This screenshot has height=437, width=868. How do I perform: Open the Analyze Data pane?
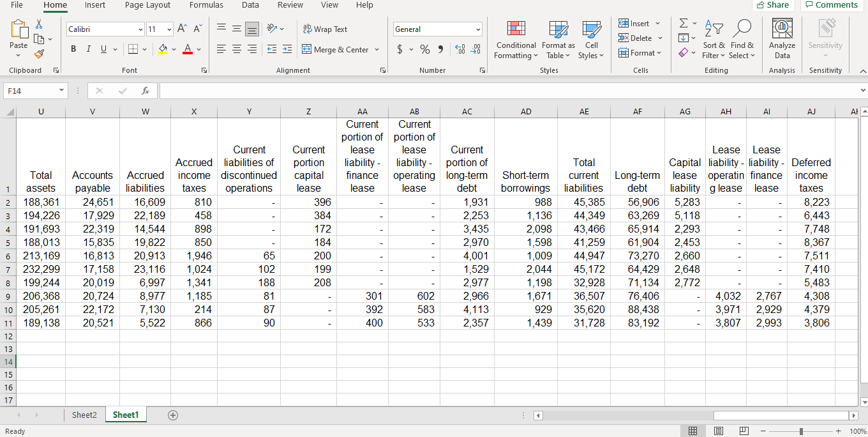point(782,40)
